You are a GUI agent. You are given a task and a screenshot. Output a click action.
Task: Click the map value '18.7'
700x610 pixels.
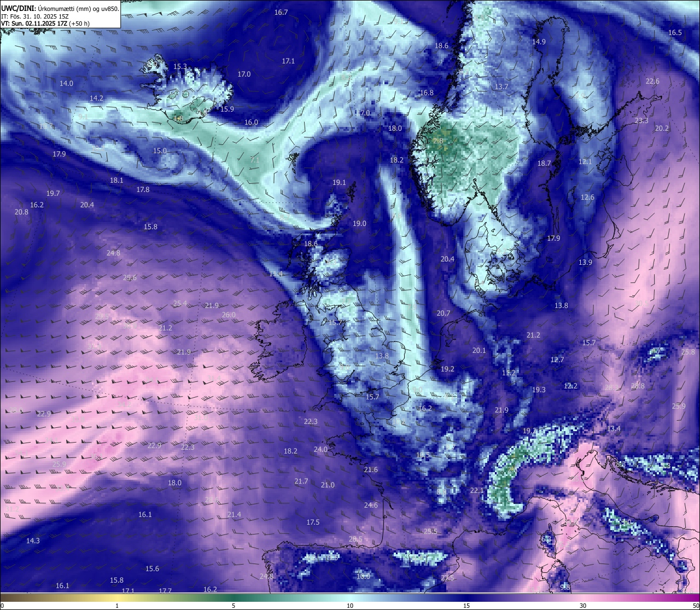tap(544, 163)
